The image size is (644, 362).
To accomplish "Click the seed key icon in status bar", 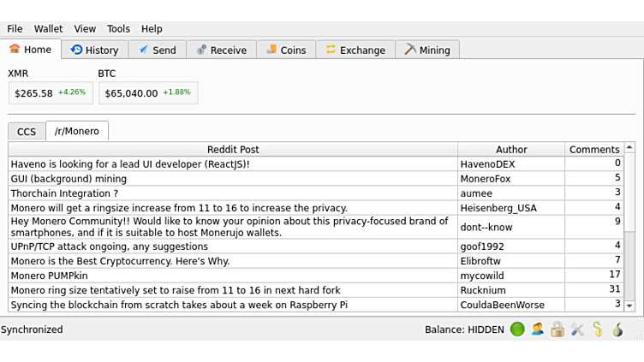I will (x=597, y=329).
